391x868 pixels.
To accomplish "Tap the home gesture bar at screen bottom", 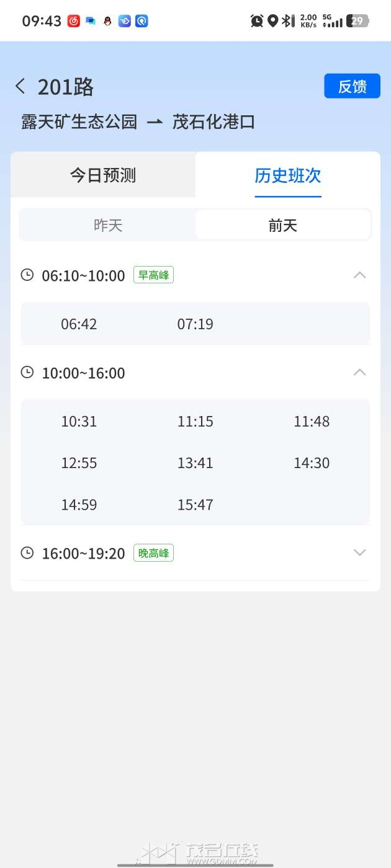I will [x=195, y=864].
